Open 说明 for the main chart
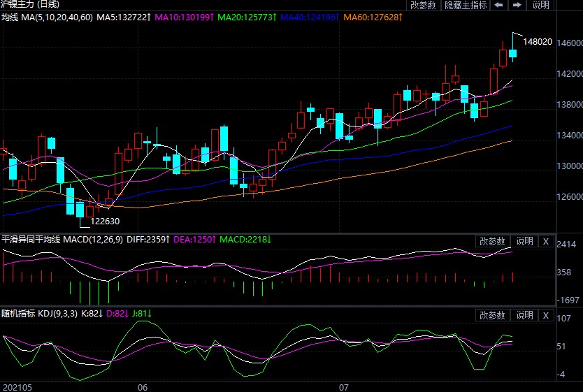583x392 pixels. point(540,5)
